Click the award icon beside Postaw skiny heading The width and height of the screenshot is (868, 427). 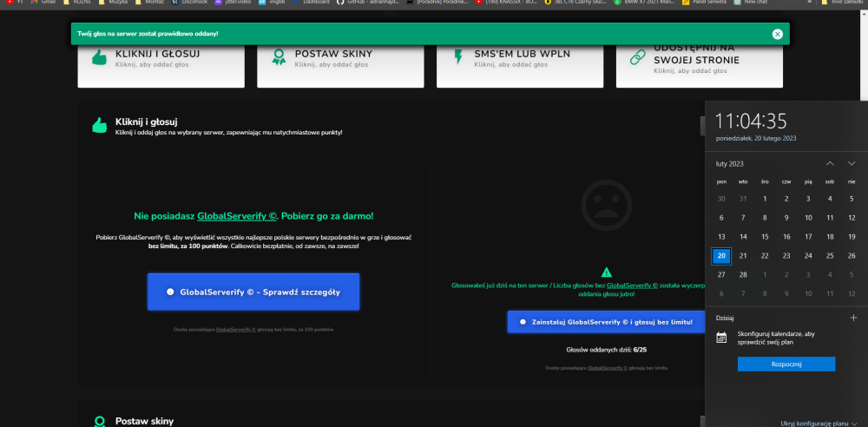click(99, 422)
